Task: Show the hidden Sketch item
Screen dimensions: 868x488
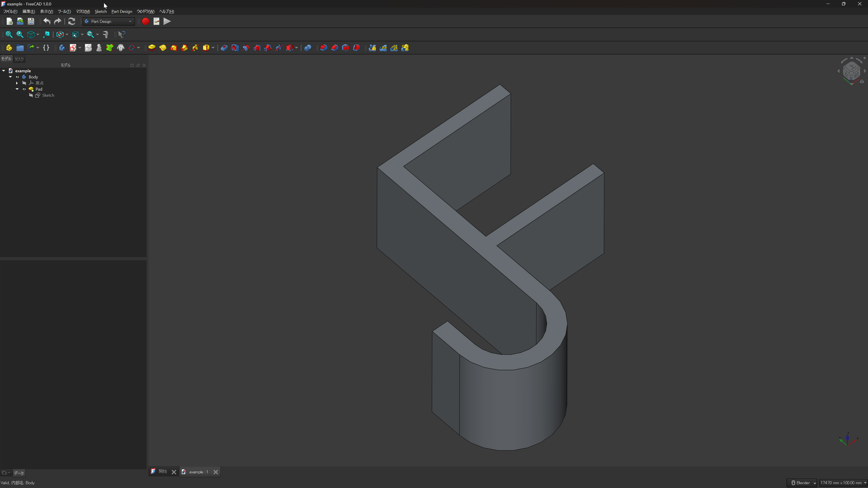Action: pos(31,95)
